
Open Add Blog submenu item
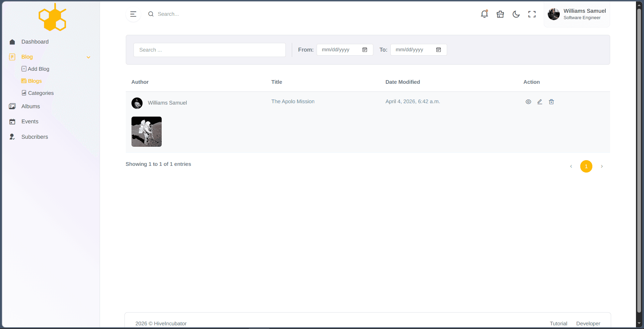coord(35,69)
